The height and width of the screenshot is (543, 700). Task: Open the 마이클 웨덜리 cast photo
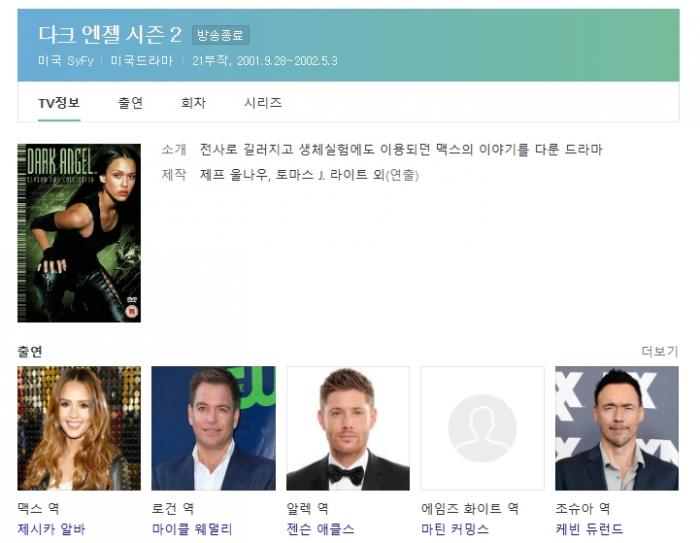pos(213,428)
